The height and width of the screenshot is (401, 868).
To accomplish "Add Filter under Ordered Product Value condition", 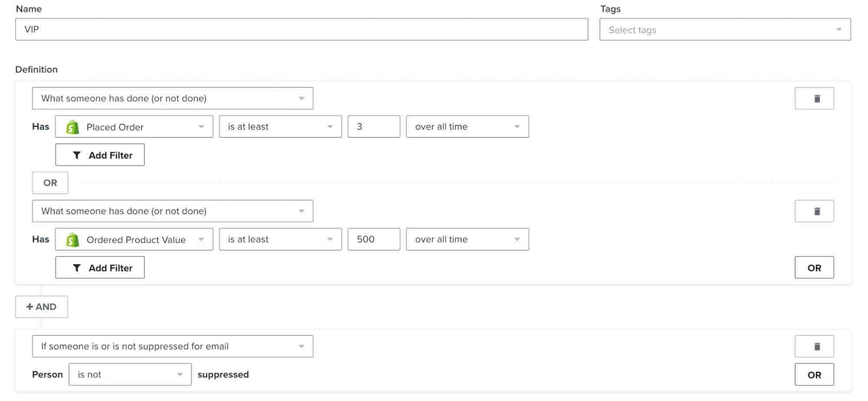I will tap(100, 268).
